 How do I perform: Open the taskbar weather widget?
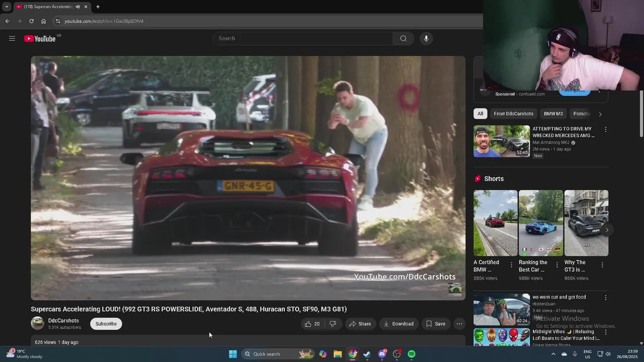coord(24,354)
